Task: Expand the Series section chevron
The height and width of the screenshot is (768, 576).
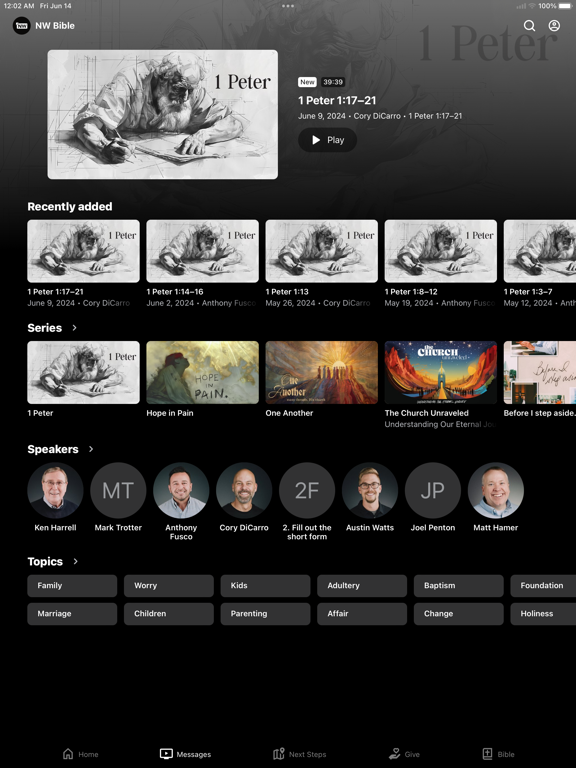Action: click(74, 328)
